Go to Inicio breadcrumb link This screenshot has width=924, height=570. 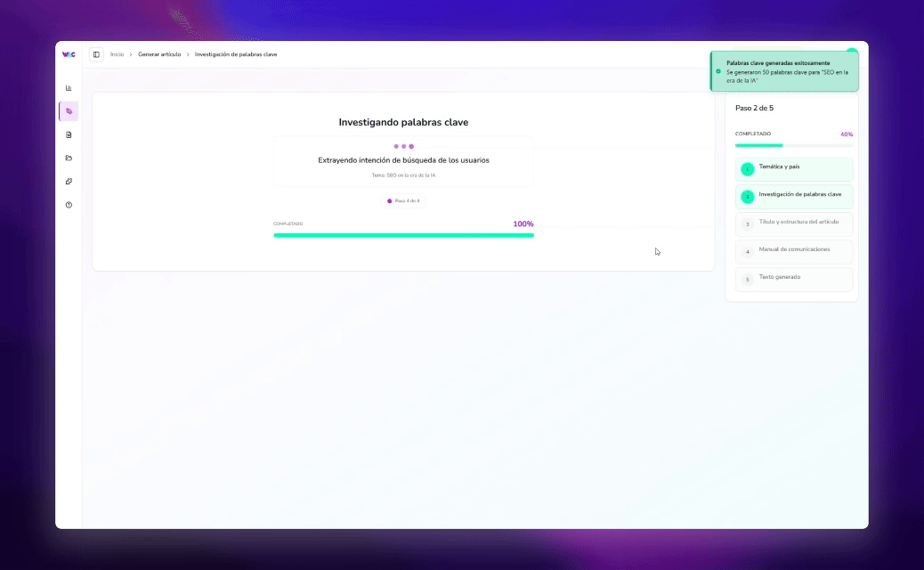coord(117,54)
